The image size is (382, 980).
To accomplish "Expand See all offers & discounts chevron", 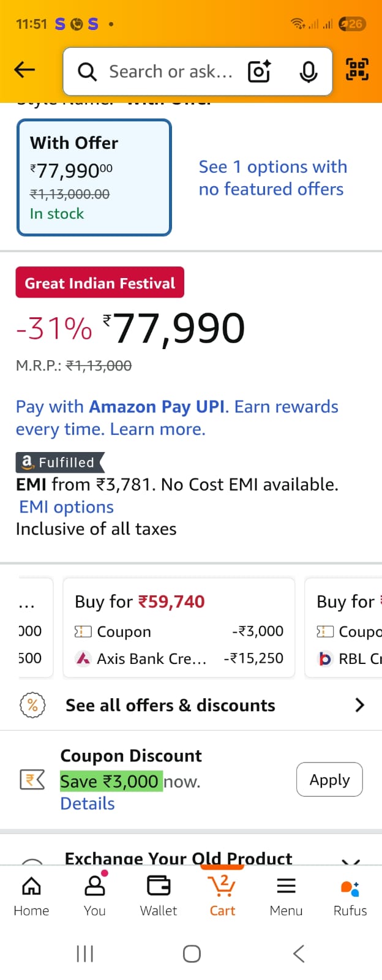I will click(359, 705).
